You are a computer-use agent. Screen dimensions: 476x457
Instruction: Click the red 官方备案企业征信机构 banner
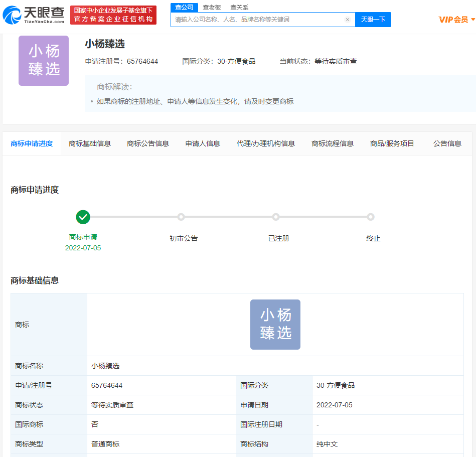tap(113, 15)
